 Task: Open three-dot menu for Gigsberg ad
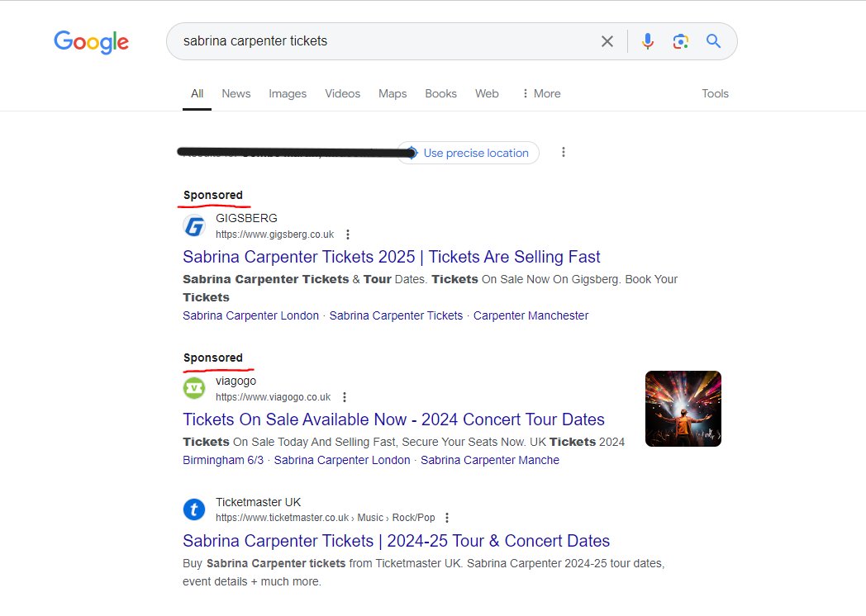point(348,235)
